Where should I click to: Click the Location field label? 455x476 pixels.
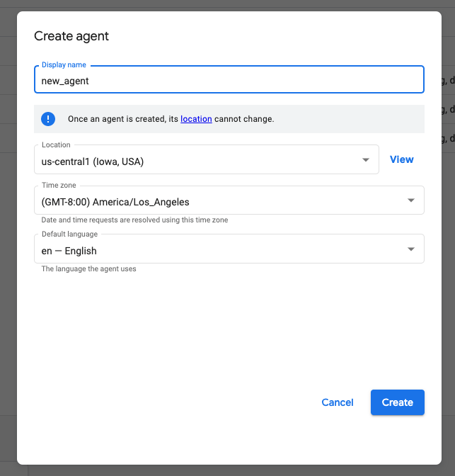(x=56, y=144)
